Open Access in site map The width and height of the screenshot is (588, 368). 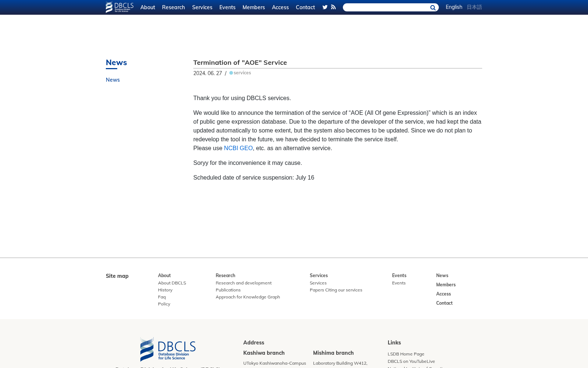444,294
